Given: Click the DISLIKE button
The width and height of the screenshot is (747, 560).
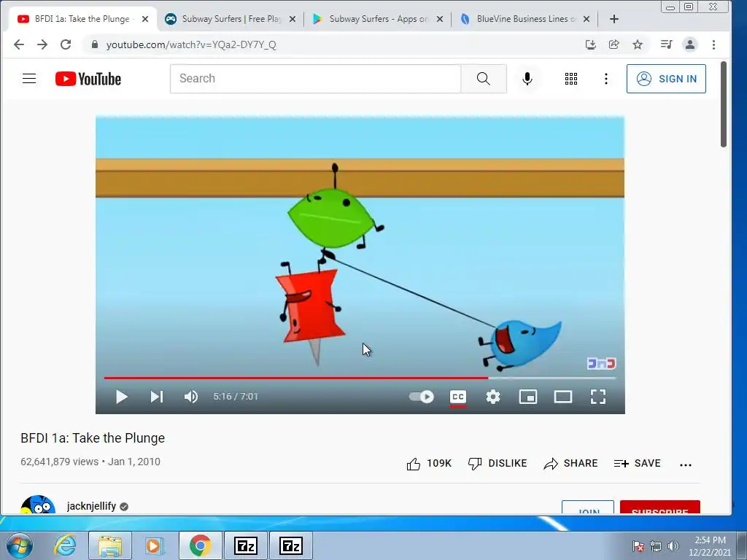Looking at the screenshot, I should (x=498, y=463).
